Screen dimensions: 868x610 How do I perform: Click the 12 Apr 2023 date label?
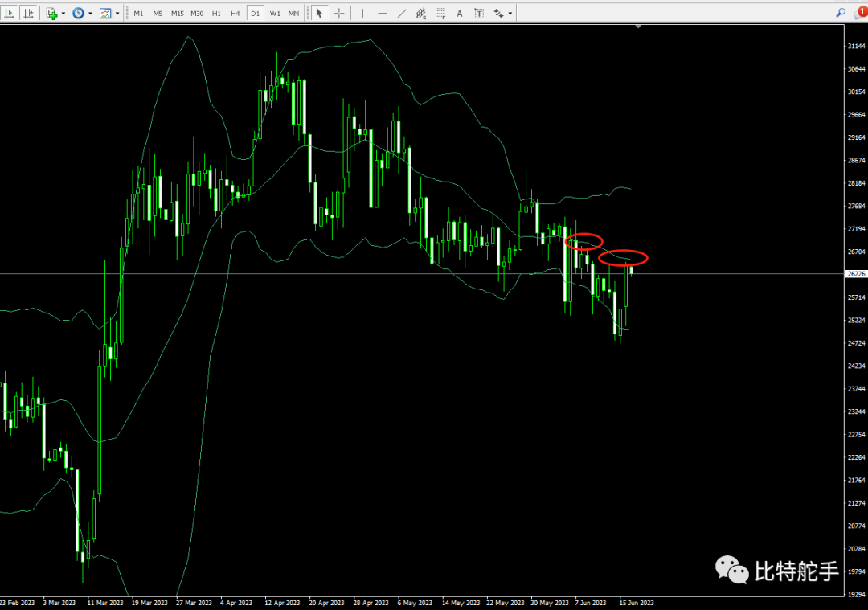(x=282, y=603)
